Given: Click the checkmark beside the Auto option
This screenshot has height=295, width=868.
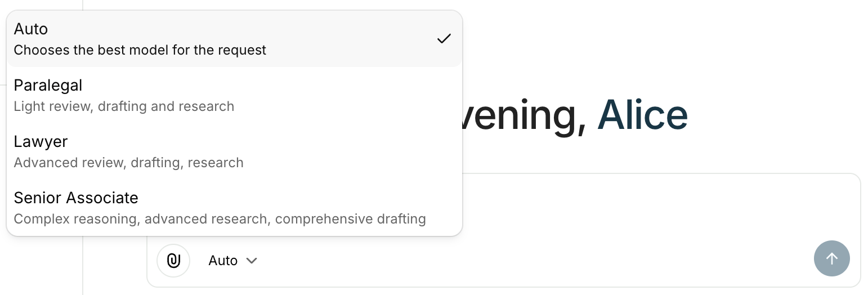Looking at the screenshot, I should 444,39.
